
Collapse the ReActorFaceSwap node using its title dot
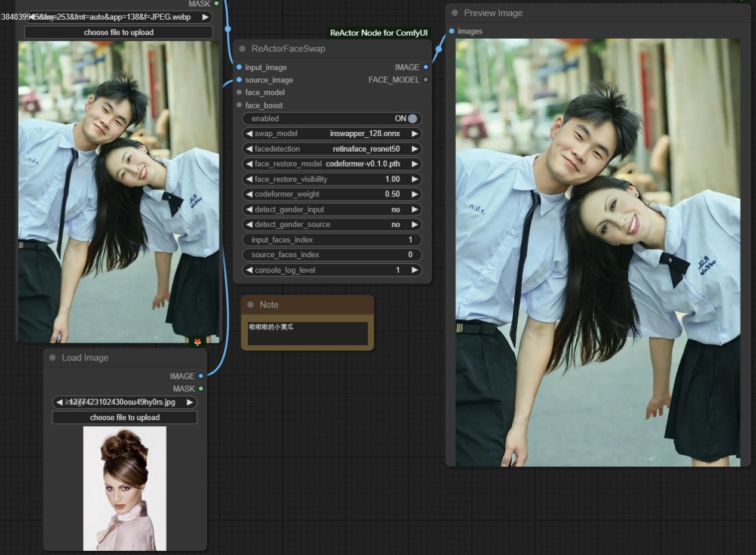click(242, 49)
